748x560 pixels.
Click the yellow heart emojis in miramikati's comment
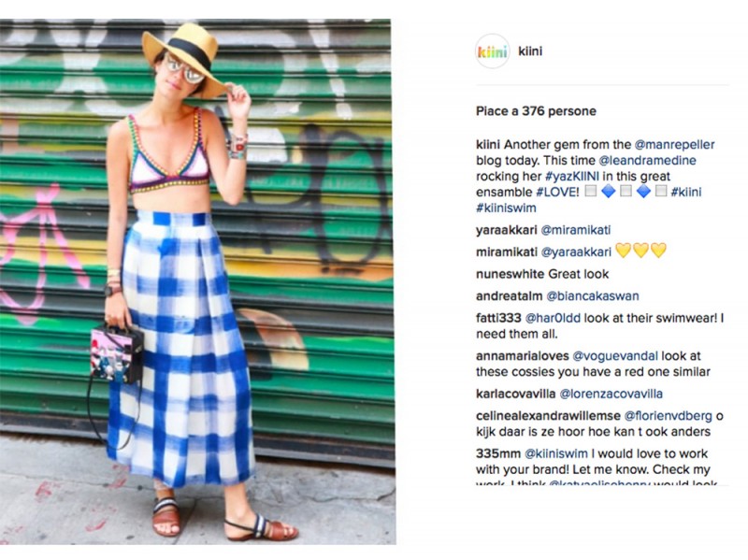(x=640, y=251)
